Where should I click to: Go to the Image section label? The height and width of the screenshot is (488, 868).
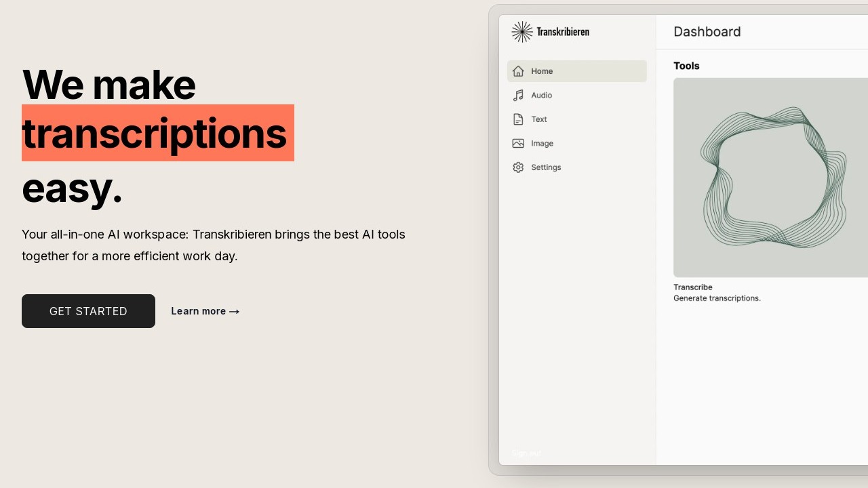click(542, 144)
